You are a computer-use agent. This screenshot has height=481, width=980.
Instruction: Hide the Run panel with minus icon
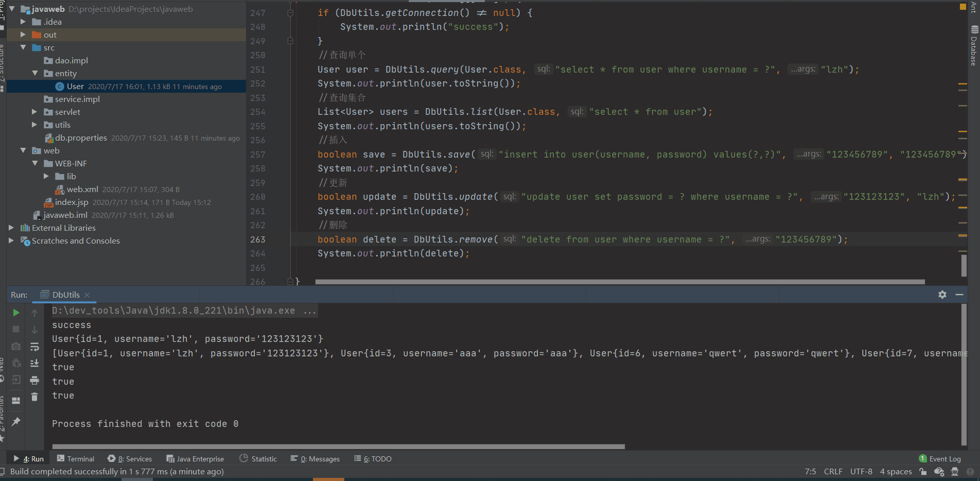tap(959, 295)
